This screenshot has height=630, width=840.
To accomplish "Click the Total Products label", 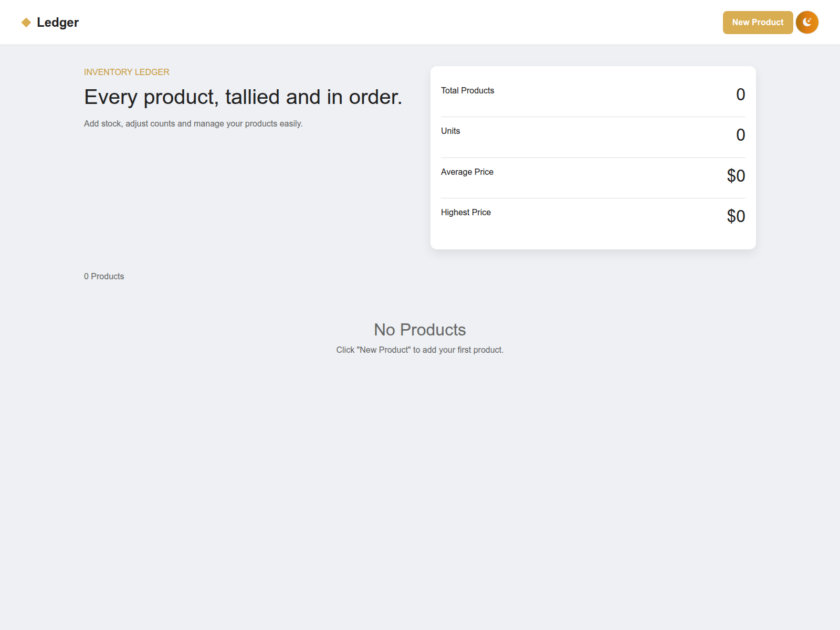I will pyautogui.click(x=467, y=90).
